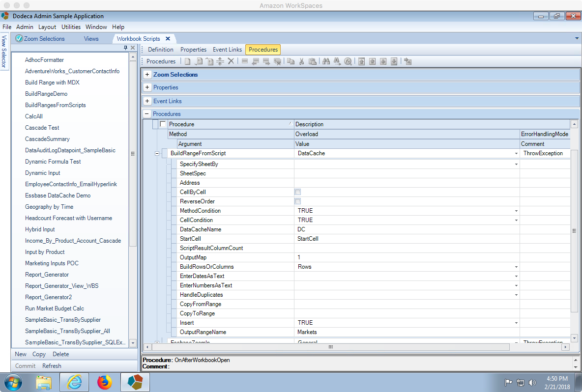Click the new procedure page icon
This screenshot has width=582, height=392.
point(188,61)
